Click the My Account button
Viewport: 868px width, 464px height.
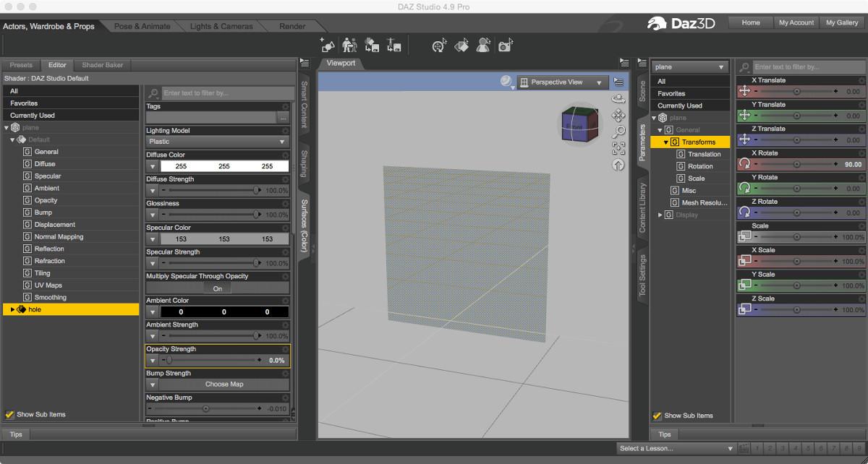click(x=796, y=22)
